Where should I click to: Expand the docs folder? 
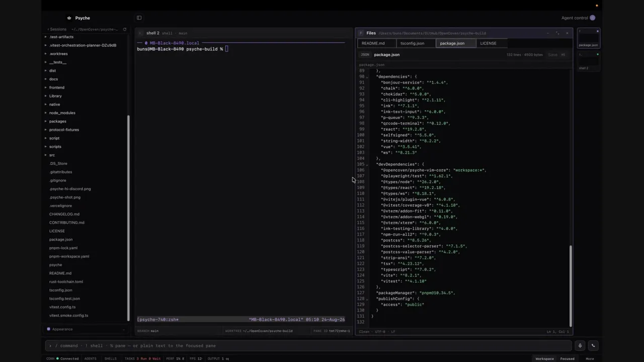(x=45, y=79)
